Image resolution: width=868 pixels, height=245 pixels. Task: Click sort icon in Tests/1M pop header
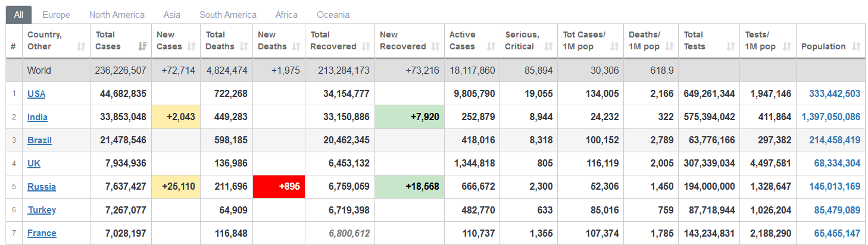[x=788, y=46]
